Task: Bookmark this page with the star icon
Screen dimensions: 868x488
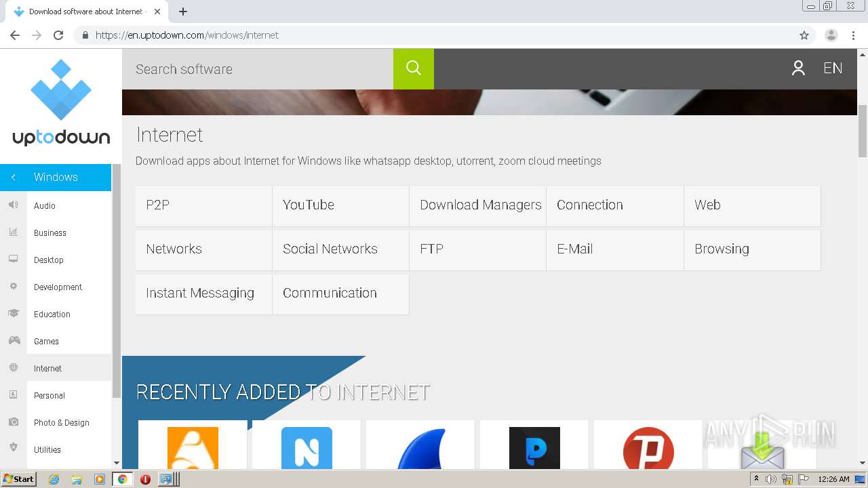Action: (804, 35)
